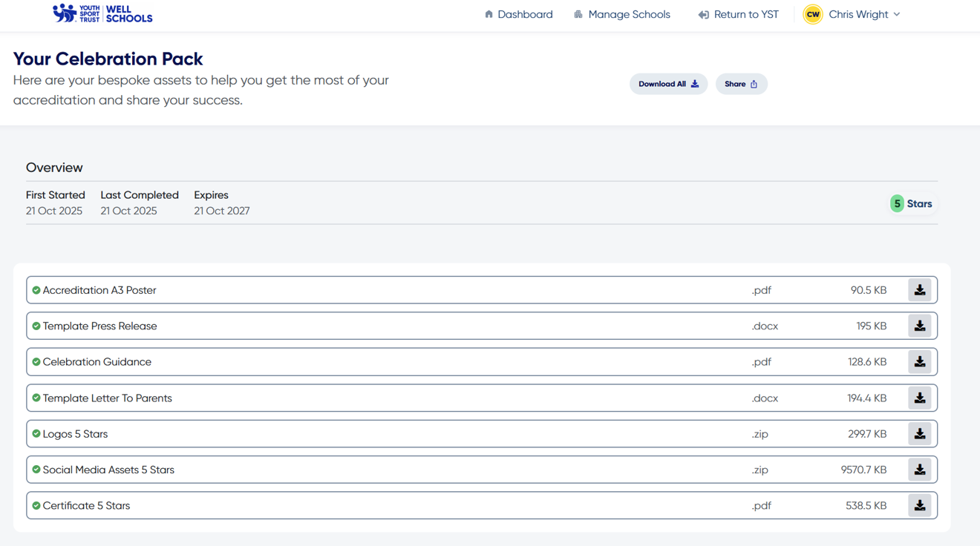
Task: Download the Template Letter To Parents
Action: 919,398
